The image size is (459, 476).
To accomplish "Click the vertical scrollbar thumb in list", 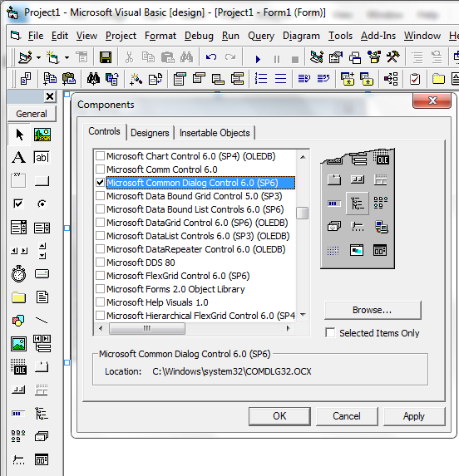I will click(302, 213).
